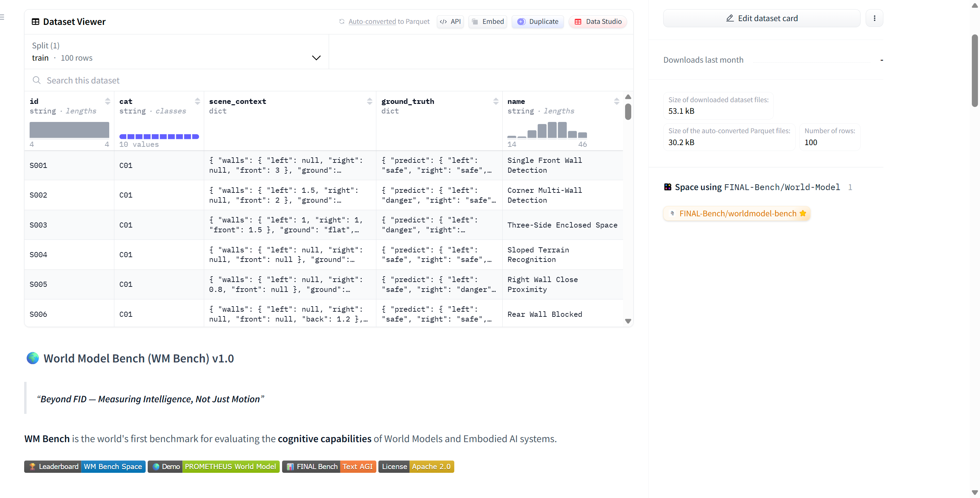Image resolution: width=980 pixels, height=498 pixels.
Task: Click the Space grid icon near Space using
Action: pyautogui.click(x=668, y=187)
